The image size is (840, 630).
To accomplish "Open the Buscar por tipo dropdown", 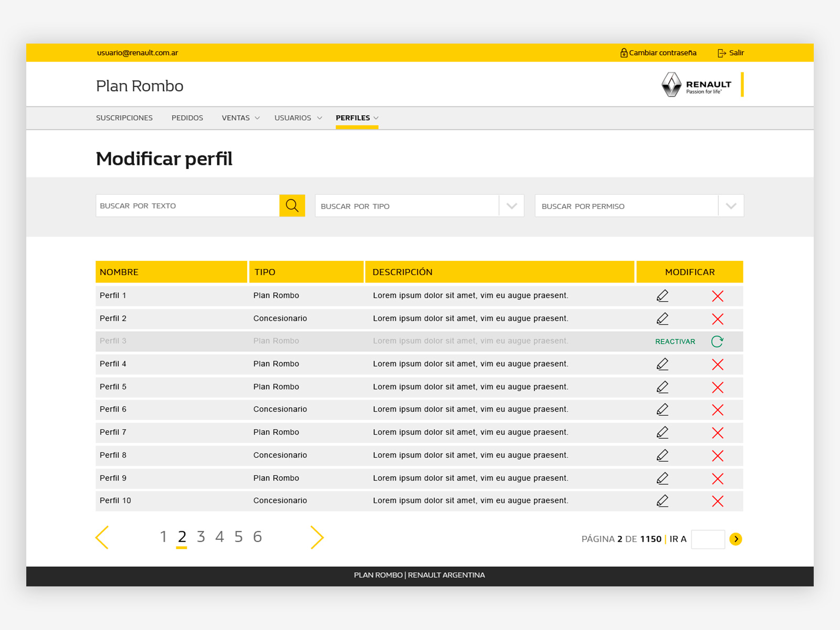I will pyautogui.click(x=419, y=206).
